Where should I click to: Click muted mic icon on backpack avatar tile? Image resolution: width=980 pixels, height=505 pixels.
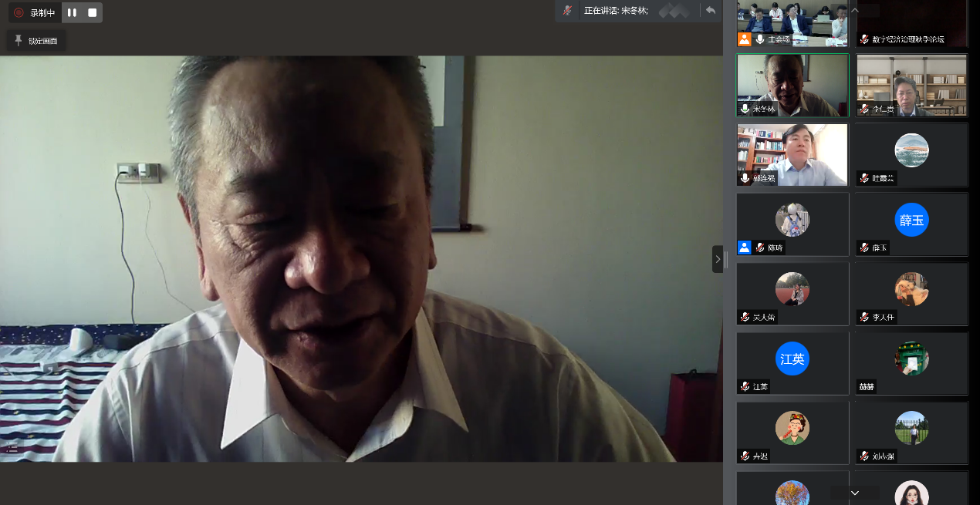tap(760, 247)
